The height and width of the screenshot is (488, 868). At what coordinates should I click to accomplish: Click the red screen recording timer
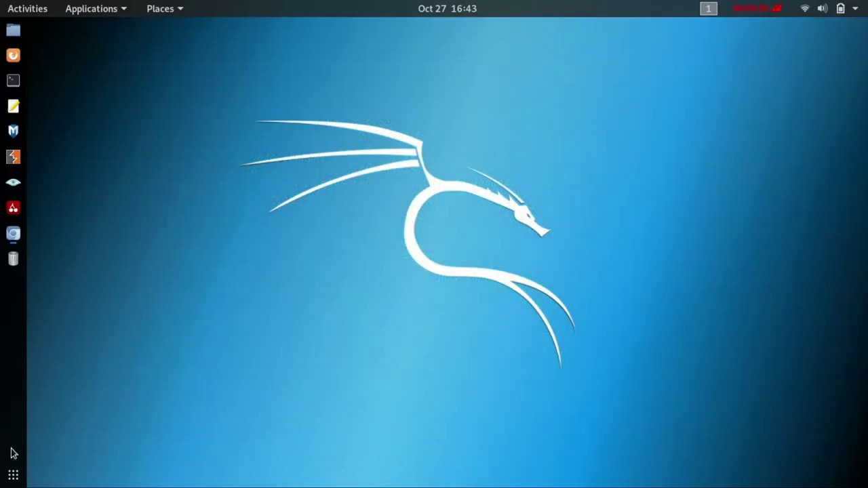(x=757, y=8)
